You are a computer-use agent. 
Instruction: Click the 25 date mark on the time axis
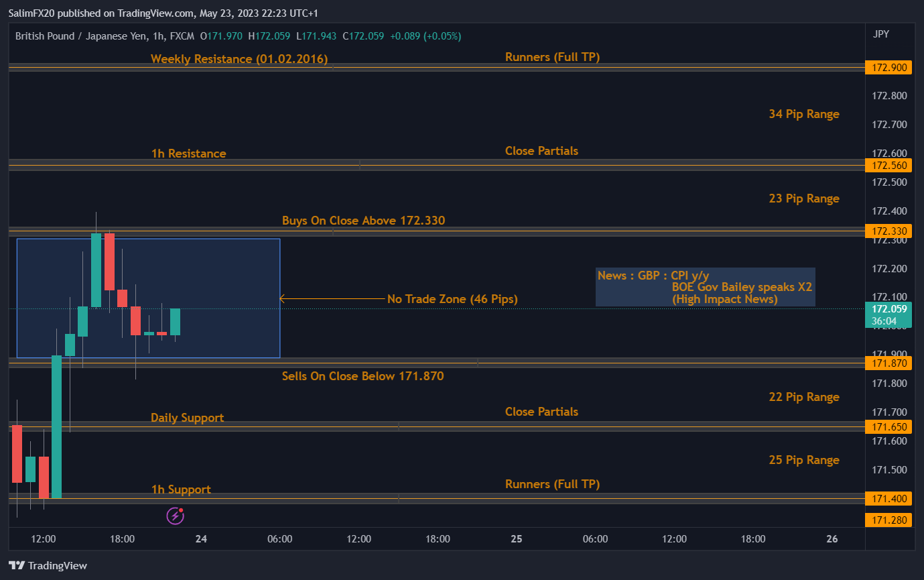pos(516,539)
